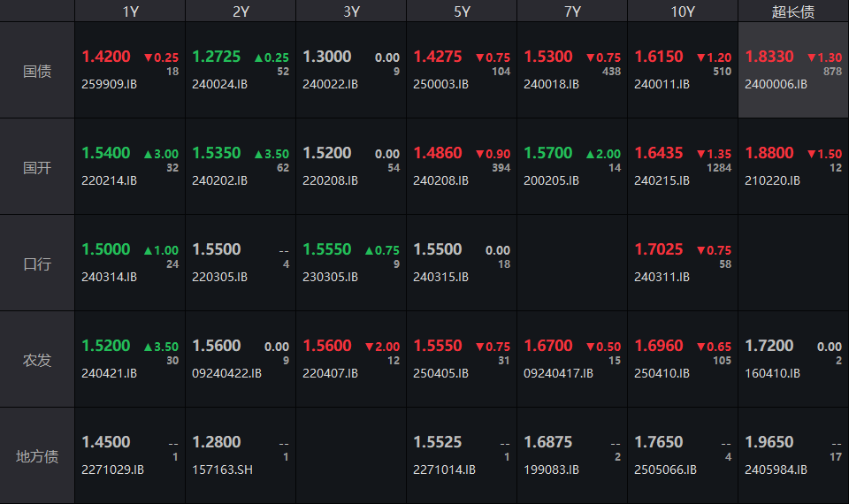Select the 国开 row label

[37, 167]
